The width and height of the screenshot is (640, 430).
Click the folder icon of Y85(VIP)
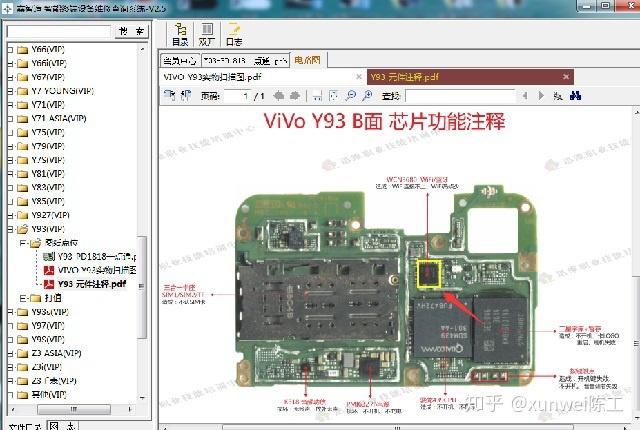[23, 202]
